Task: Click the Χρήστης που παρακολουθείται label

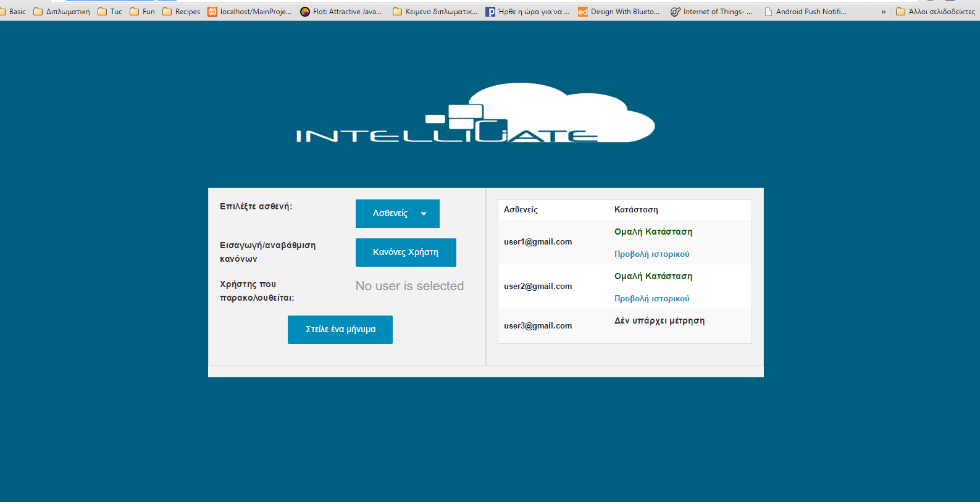Action: [x=257, y=291]
